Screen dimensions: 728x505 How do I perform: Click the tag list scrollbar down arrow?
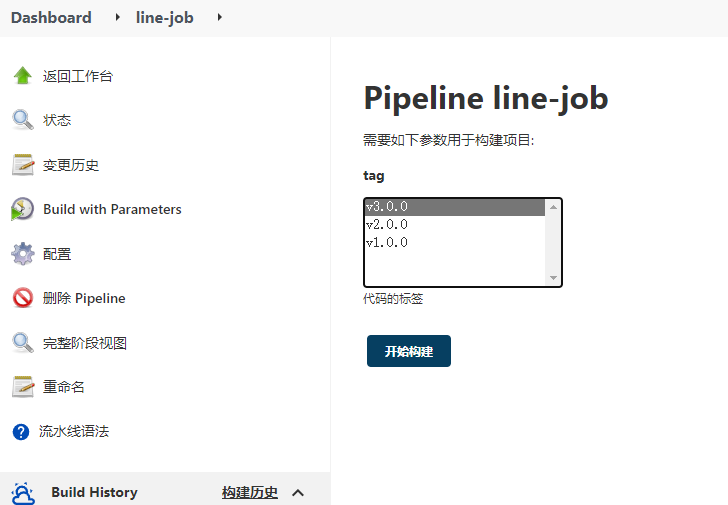pyautogui.click(x=553, y=278)
